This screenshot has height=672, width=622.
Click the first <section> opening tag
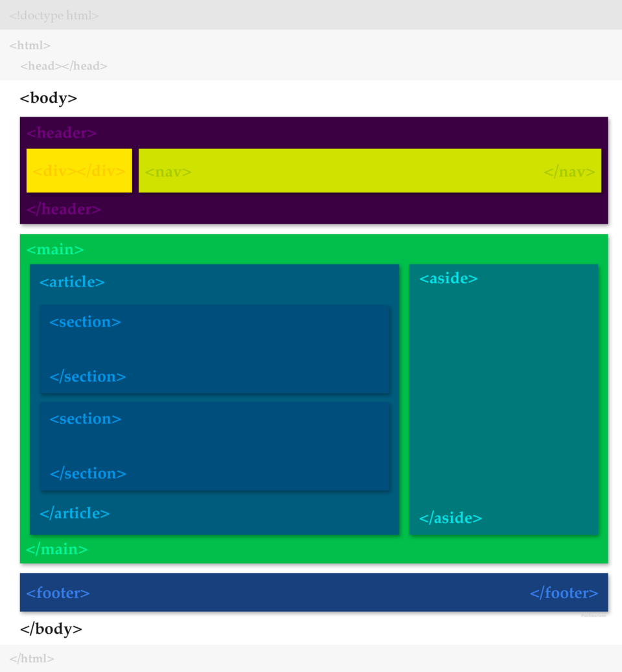pyautogui.click(x=86, y=321)
